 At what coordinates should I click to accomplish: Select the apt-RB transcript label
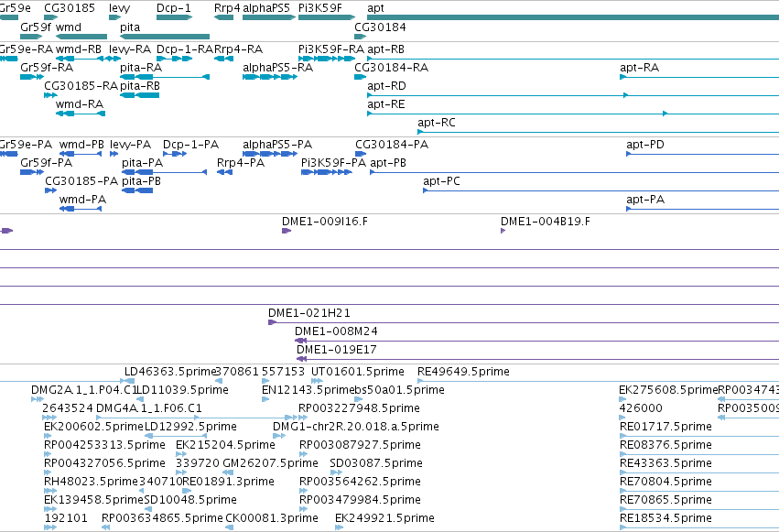click(385, 49)
